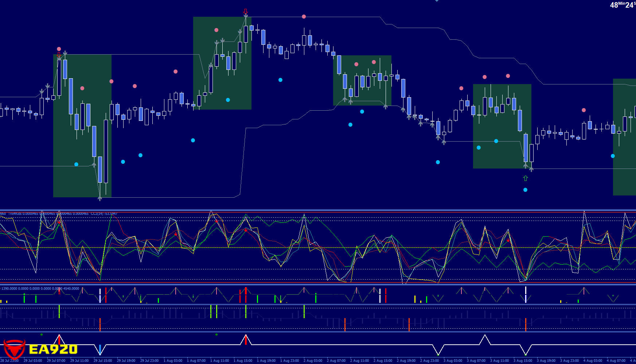Click the green dot above the EA920 logo
The width and height of the screenshot is (636, 364).
click(42, 334)
